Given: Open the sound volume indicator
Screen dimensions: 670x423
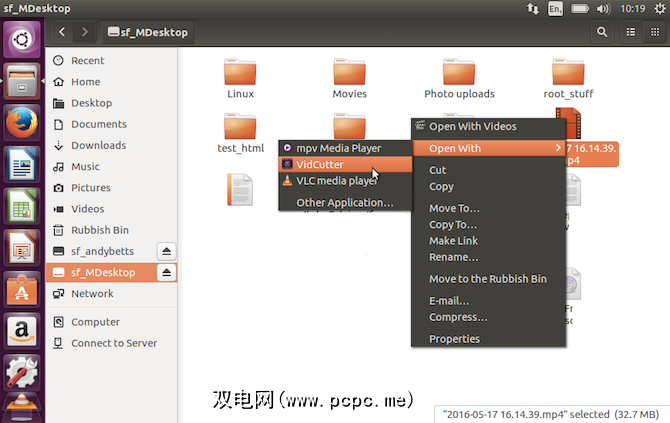Looking at the screenshot, I should click(x=603, y=9).
